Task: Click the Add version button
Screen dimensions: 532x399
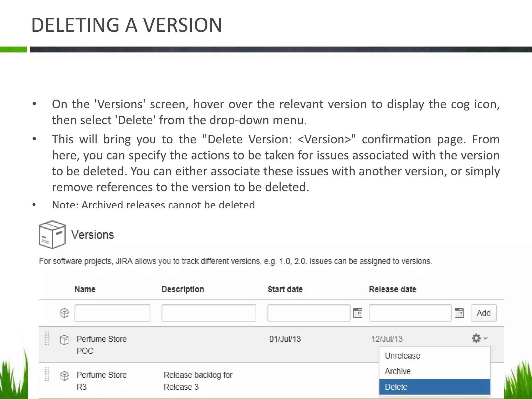Action: [484, 313]
